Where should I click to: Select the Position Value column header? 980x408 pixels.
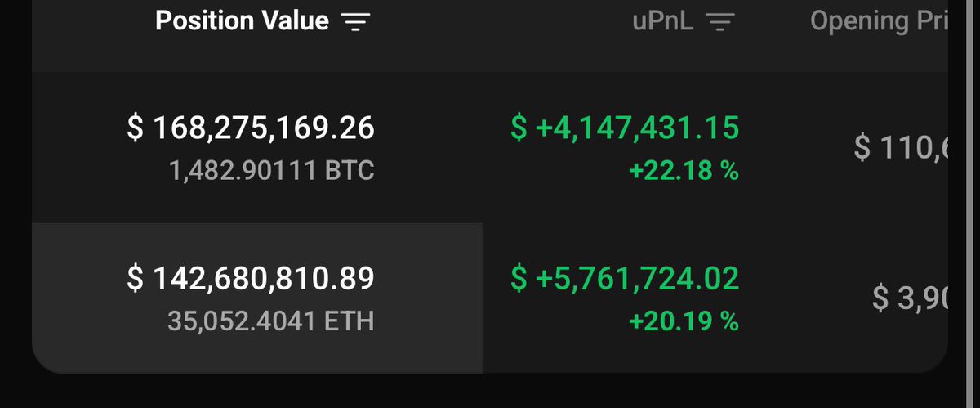click(x=243, y=21)
